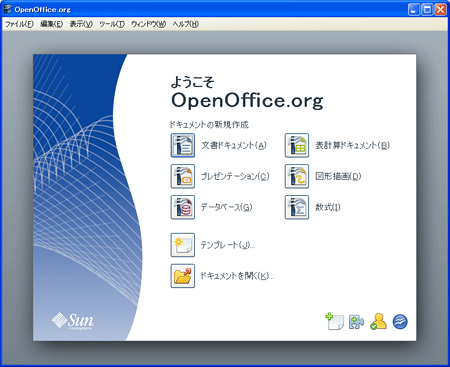The width and height of the screenshot is (450, 367).
Task: Open the ツール(T) menu
Action: coord(112,24)
